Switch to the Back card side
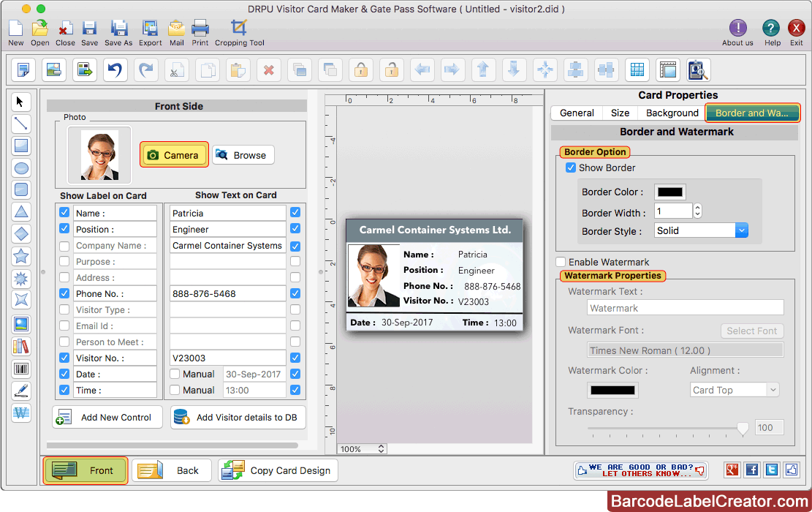Image resolution: width=812 pixels, height=512 pixels. click(172, 470)
